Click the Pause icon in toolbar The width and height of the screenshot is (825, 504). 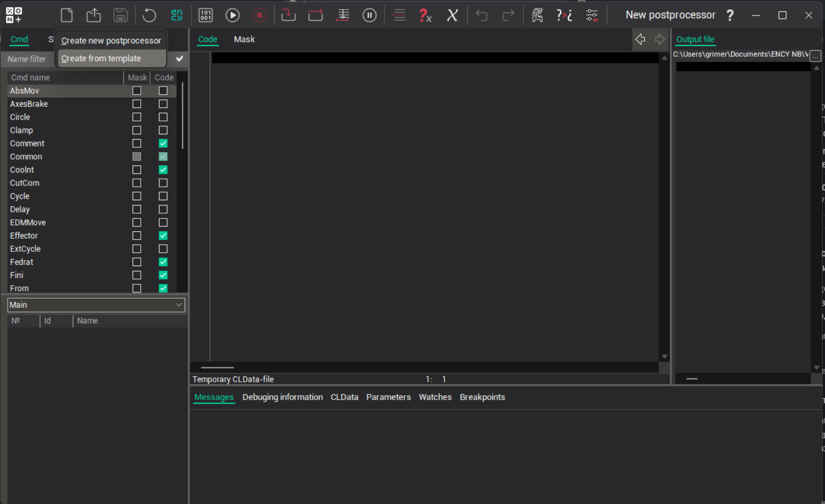point(369,15)
